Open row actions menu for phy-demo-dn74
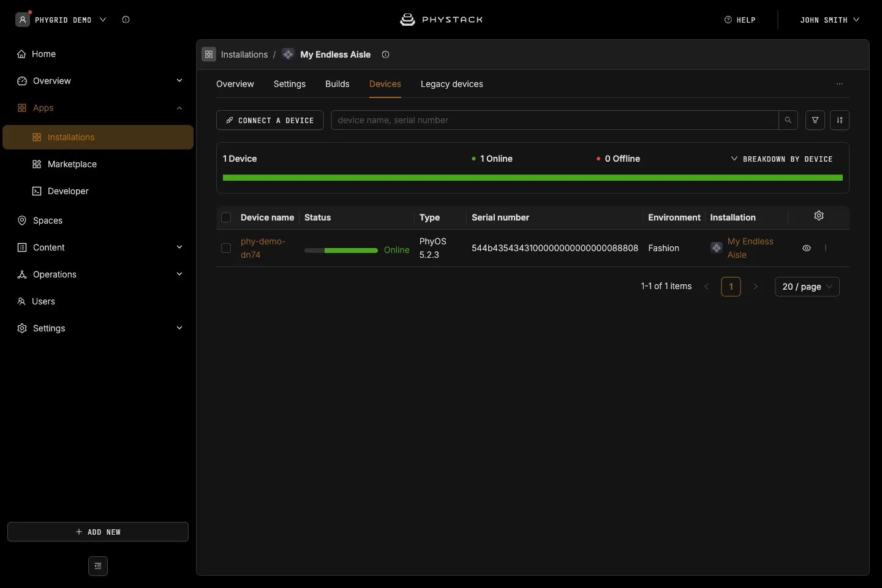 [826, 248]
